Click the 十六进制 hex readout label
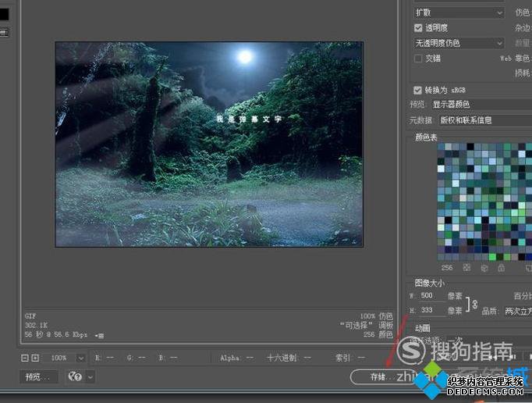532x403 pixels. coord(282,358)
